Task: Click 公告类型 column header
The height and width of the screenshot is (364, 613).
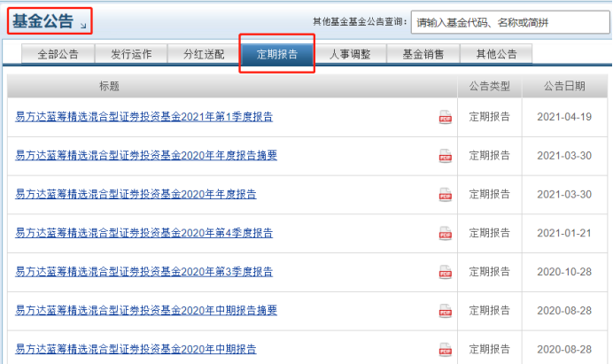Action: (490, 86)
